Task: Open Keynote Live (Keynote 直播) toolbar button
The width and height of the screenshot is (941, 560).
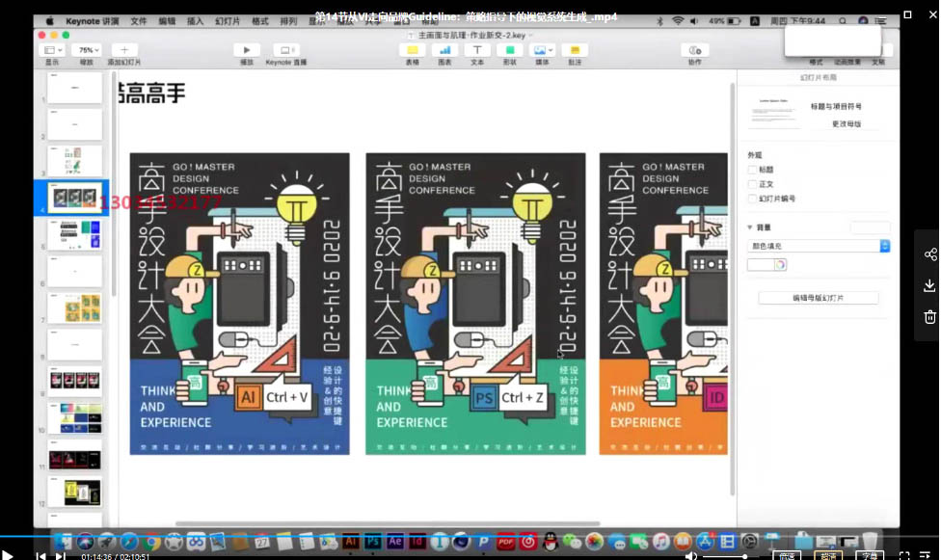Action: [x=285, y=50]
